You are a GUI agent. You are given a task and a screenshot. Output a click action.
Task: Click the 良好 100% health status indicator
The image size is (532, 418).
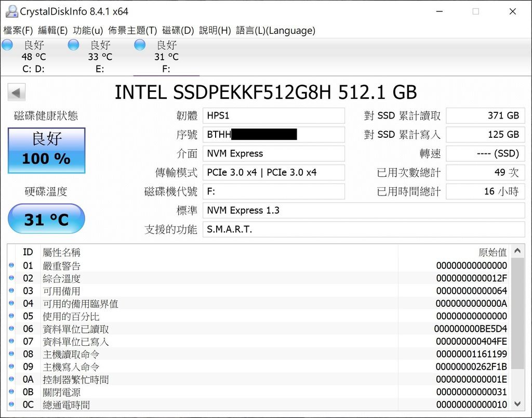(x=46, y=150)
